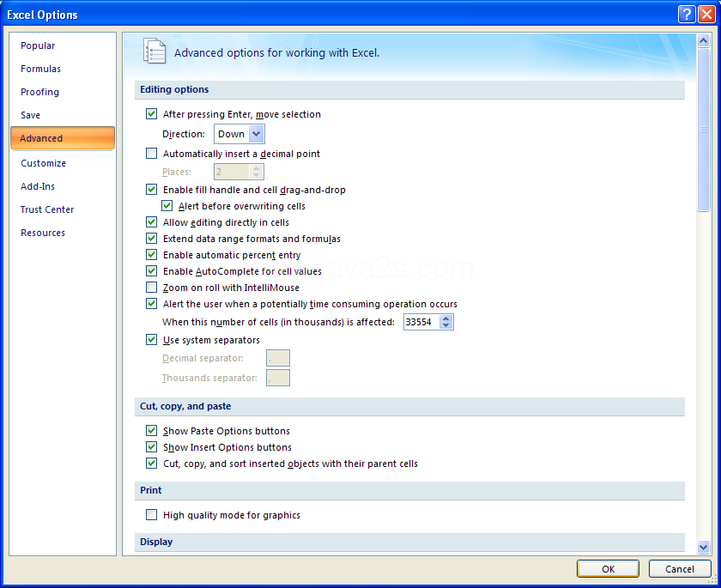Enable Automatically insert a decimal point

coord(151,154)
